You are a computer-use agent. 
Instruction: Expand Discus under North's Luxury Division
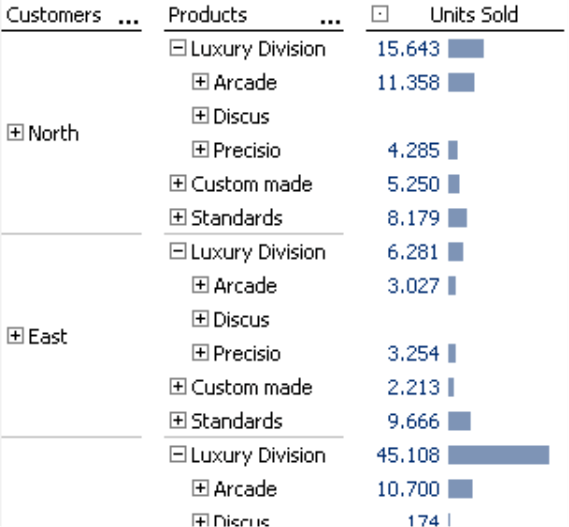[200, 115]
